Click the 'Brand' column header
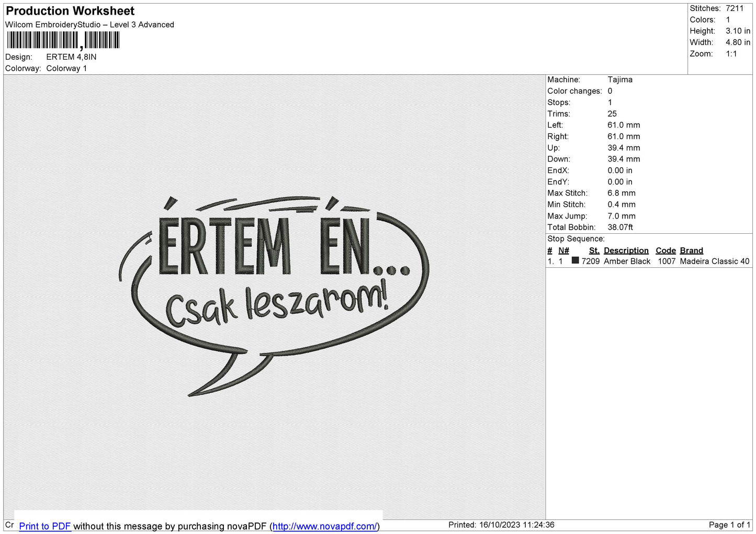The height and width of the screenshot is (534, 756). (691, 251)
